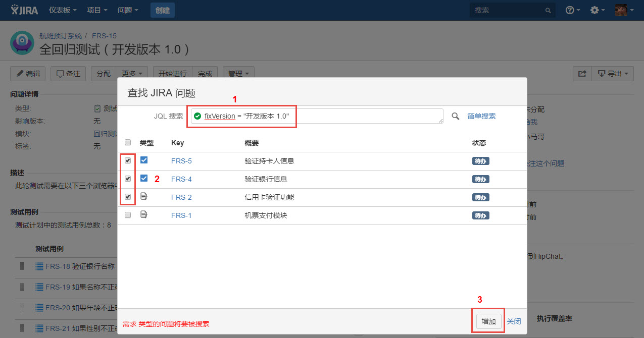Screen dimensions: 644x338
Task: Click the share icon button
Action: click(582, 74)
